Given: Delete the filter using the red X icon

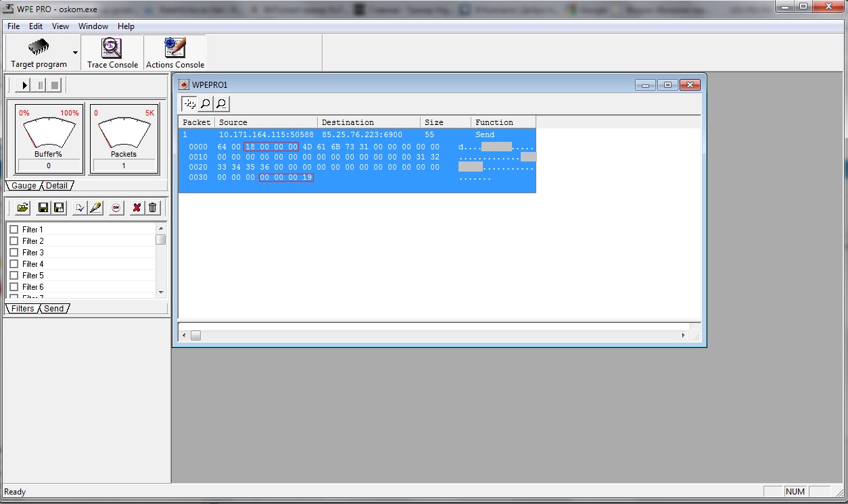Looking at the screenshot, I should point(137,207).
